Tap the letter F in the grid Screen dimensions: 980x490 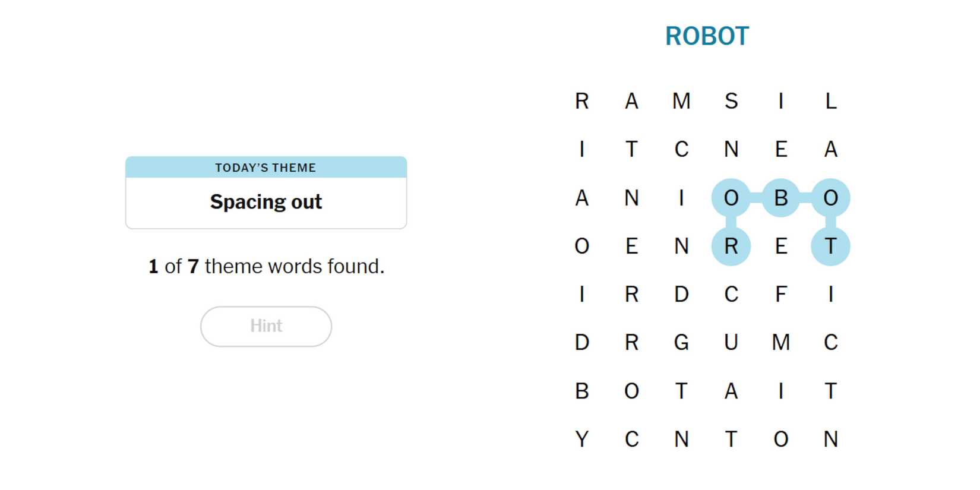(x=780, y=294)
